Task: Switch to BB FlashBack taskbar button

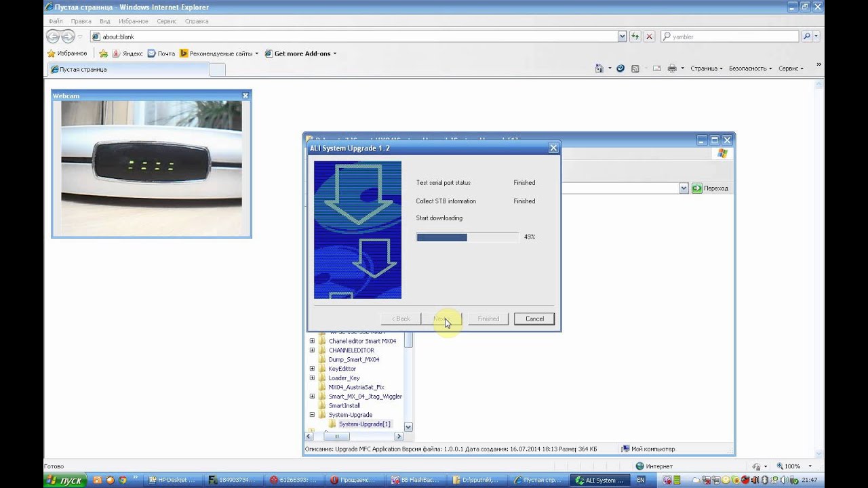Action: click(x=416, y=481)
